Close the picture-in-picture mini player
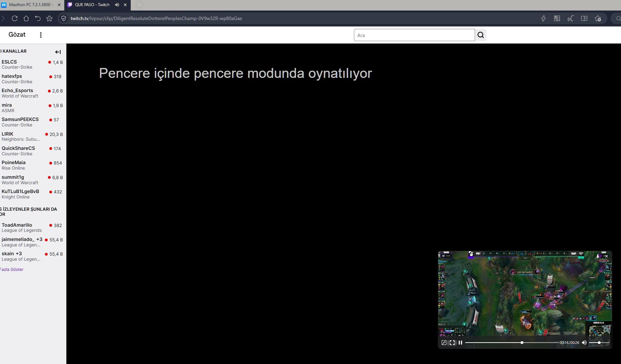Screen dimensions: 621x364 click(606, 256)
